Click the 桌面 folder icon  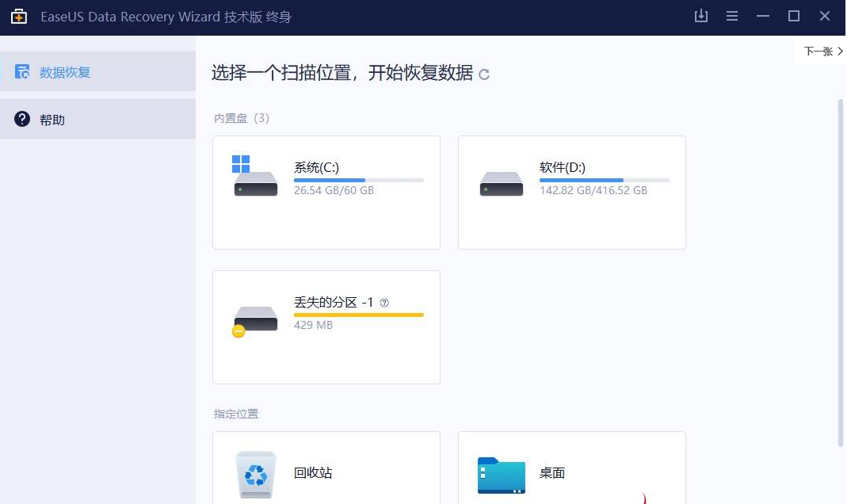pos(501,474)
